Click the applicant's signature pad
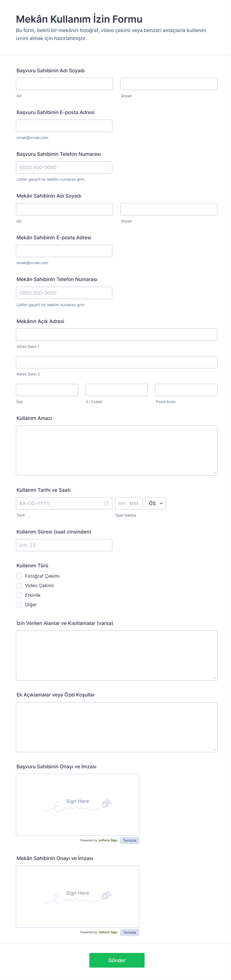The height and width of the screenshot is (980, 231). pyautogui.click(x=77, y=804)
